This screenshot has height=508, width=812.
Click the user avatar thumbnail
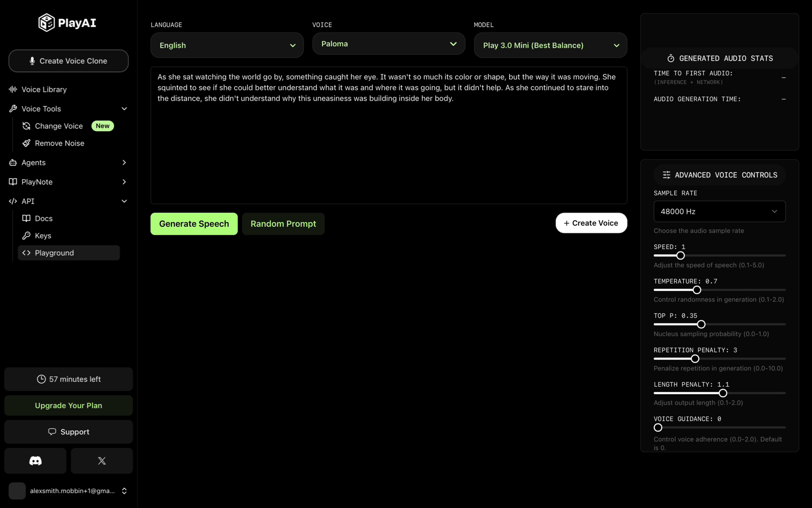coord(17,491)
